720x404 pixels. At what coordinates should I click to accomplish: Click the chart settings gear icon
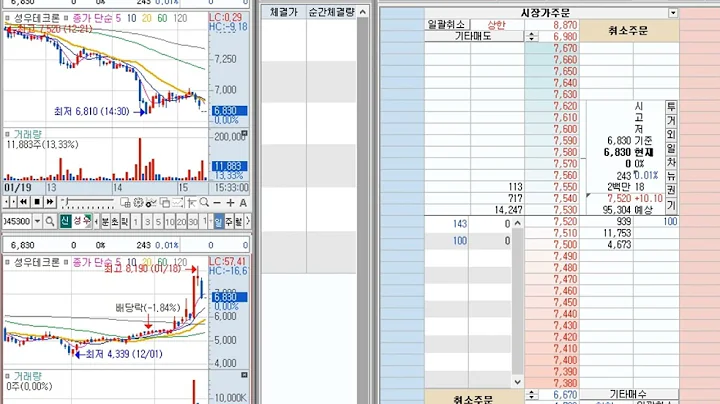click(x=138, y=202)
